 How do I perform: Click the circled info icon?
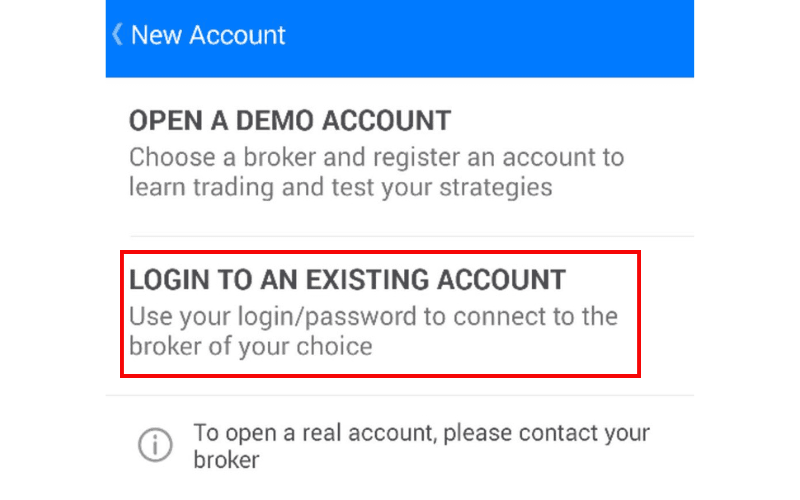coord(155,446)
